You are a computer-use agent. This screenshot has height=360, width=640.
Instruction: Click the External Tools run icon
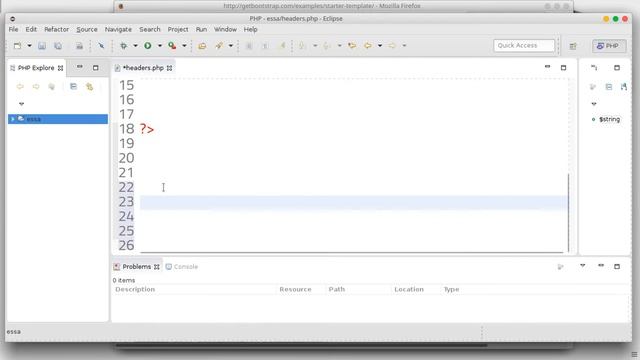point(172,46)
